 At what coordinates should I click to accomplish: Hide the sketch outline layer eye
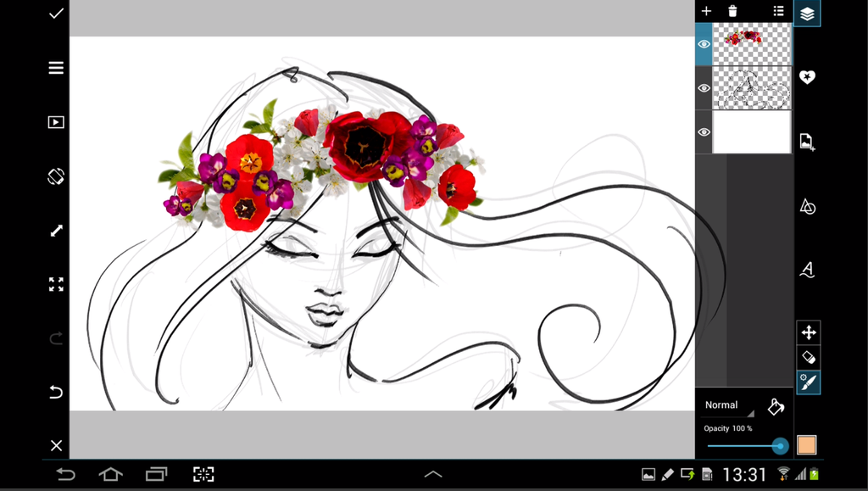(x=704, y=88)
